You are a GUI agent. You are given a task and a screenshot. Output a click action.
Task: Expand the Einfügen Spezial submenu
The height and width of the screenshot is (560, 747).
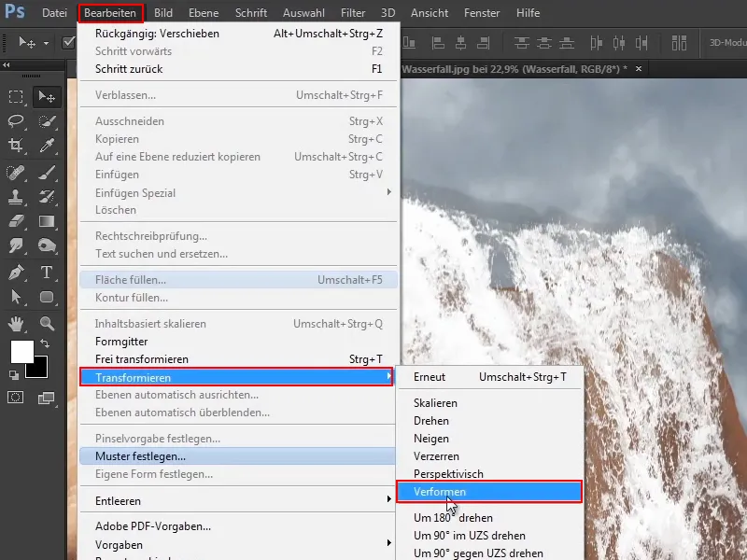238,192
